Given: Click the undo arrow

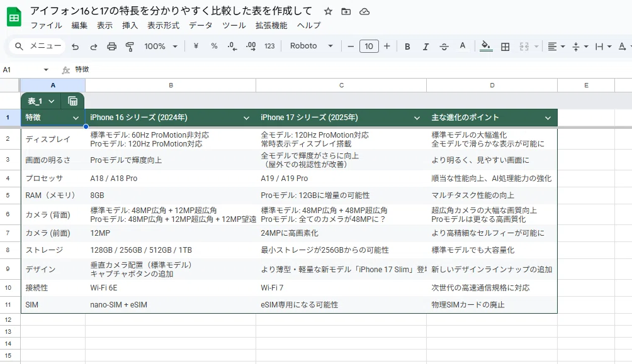Looking at the screenshot, I should pos(76,47).
